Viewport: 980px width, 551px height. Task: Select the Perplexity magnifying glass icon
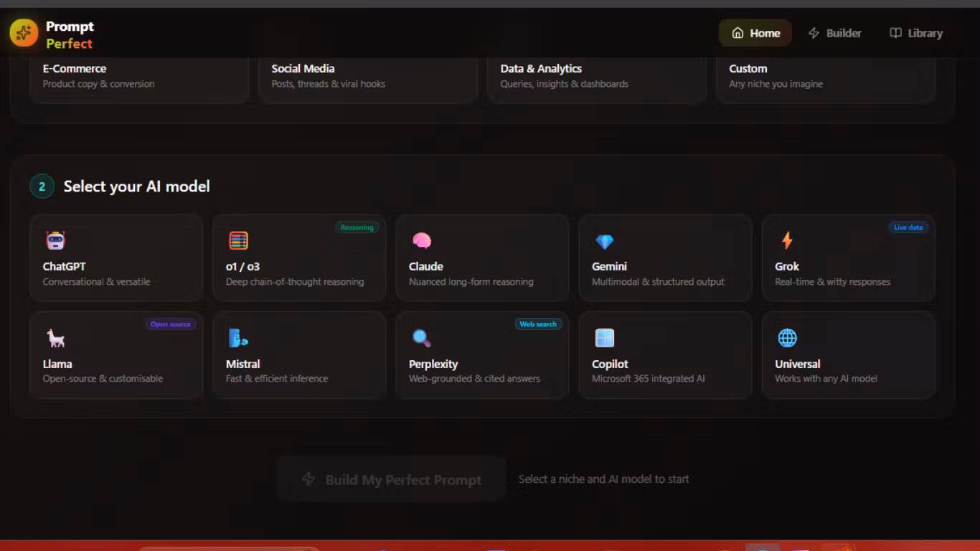[x=421, y=338]
